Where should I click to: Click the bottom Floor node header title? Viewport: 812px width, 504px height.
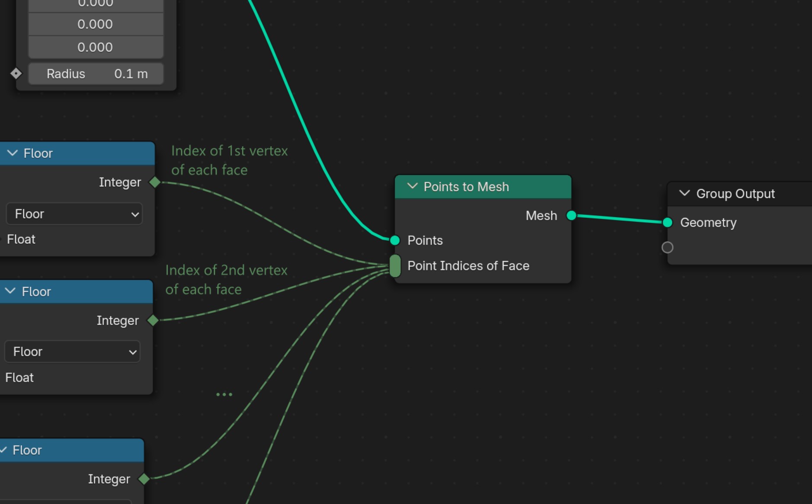pyautogui.click(x=27, y=450)
